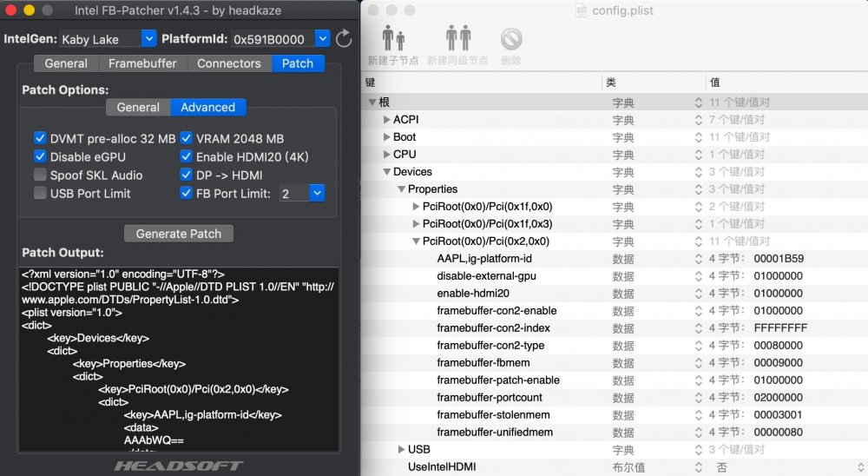The image size is (868, 476).
Task: Click the new sibling node icon
Action: pyautogui.click(x=458, y=38)
